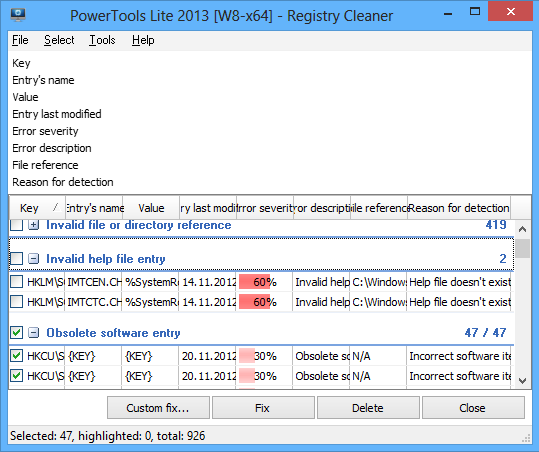Click IMTCEN.CH entry name cell
The image size is (539, 452).
click(x=94, y=282)
